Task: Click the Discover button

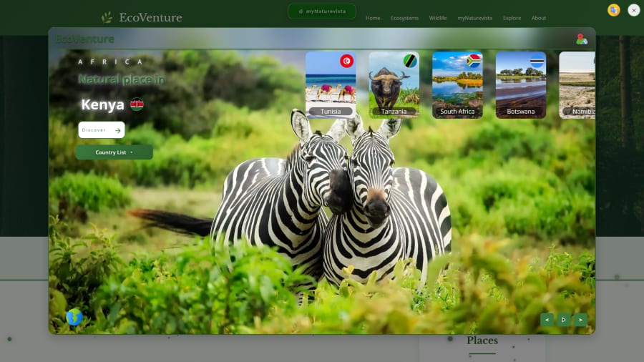Action: [102, 130]
